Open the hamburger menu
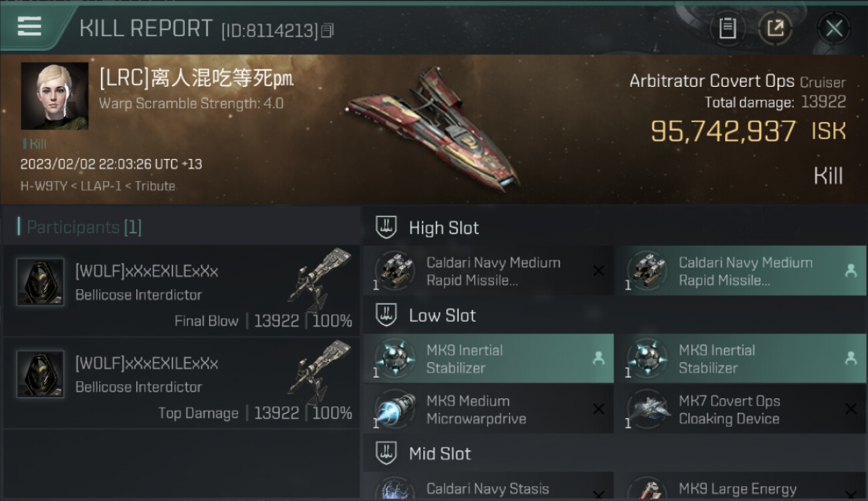 (x=29, y=27)
